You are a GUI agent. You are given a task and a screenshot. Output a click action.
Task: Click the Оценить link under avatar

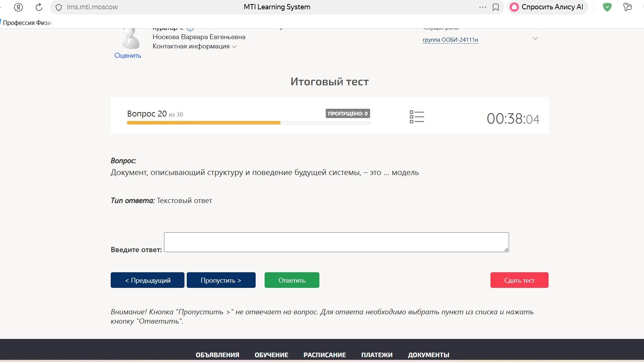(128, 55)
